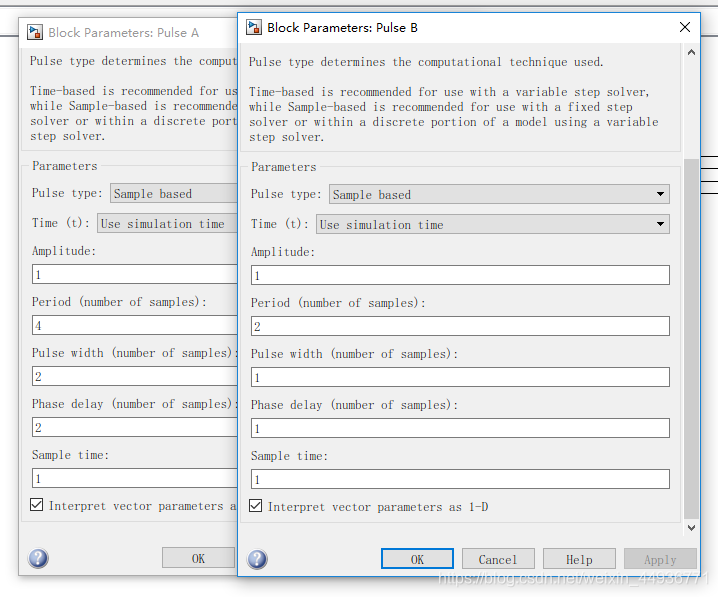Open the help question-mark icon in the Pulse B dialog
The width and height of the screenshot is (718, 597).
pos(257,559)
